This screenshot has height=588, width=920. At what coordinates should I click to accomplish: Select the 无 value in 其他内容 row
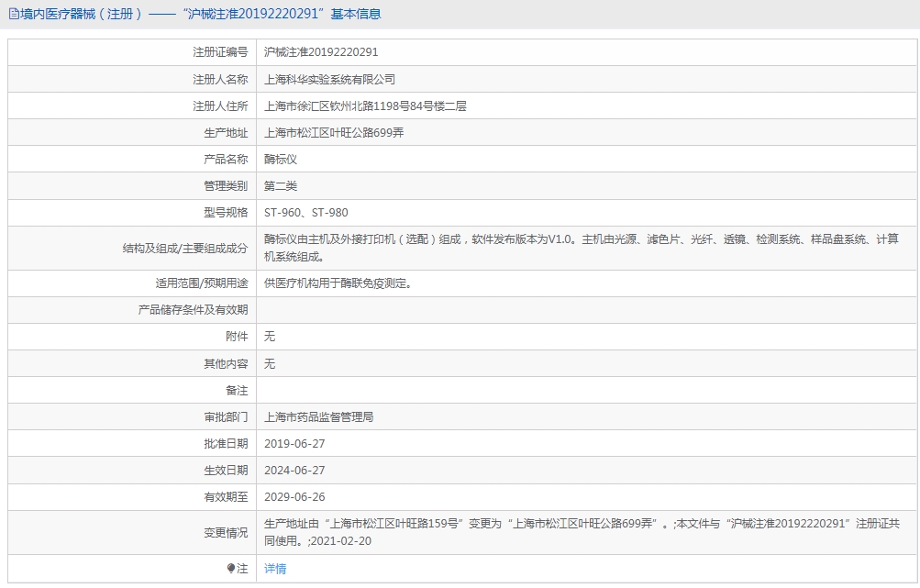[x=270, y=364]
